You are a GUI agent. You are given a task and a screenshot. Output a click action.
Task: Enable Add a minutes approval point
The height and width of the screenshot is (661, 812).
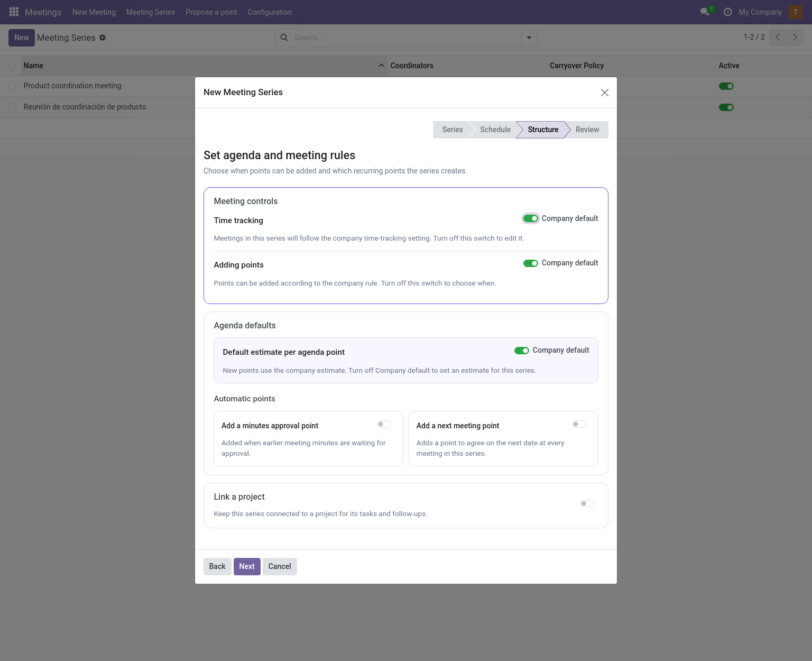pos(384,424)
